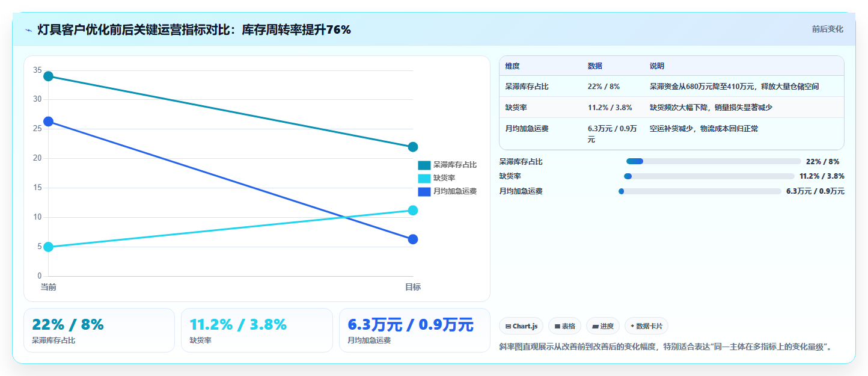Select the 22% / 8% stat card
The width and height of the screenshot is (868, 376).
[99, 330]
